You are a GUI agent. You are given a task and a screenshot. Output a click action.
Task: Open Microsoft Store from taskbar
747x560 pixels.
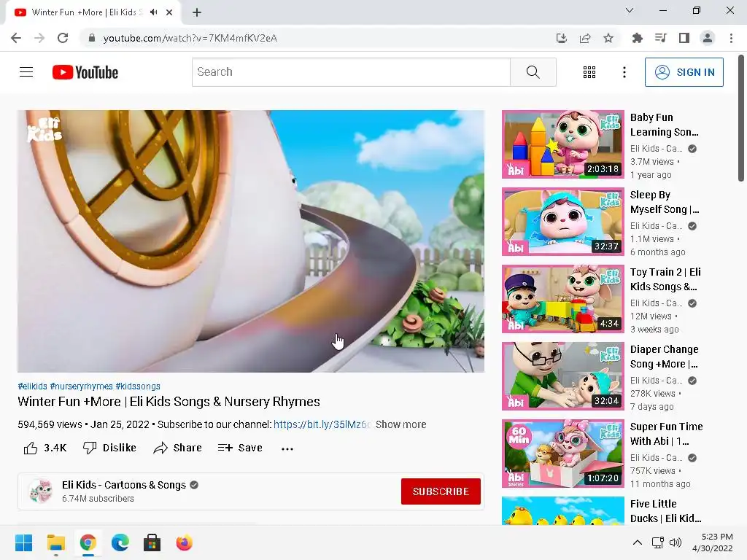pyautogui.click(x=152, y=542)
